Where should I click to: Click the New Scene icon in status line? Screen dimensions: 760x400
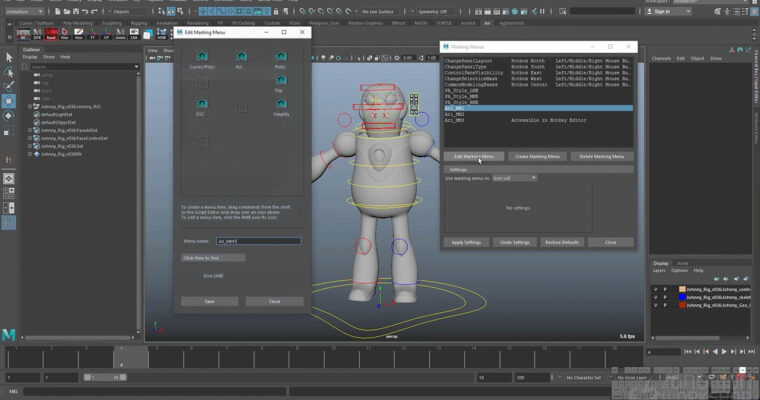[58, 11]
